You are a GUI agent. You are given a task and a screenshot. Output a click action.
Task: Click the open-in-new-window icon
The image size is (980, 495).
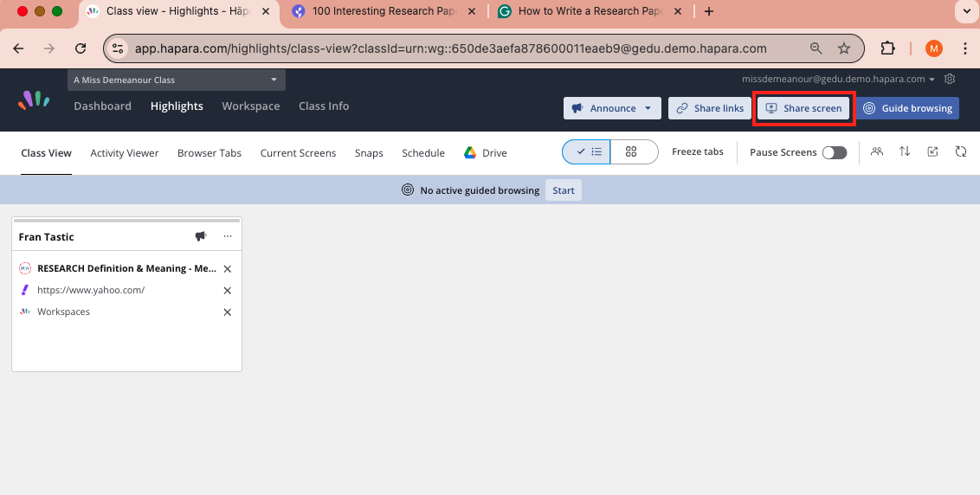point(932,151)
